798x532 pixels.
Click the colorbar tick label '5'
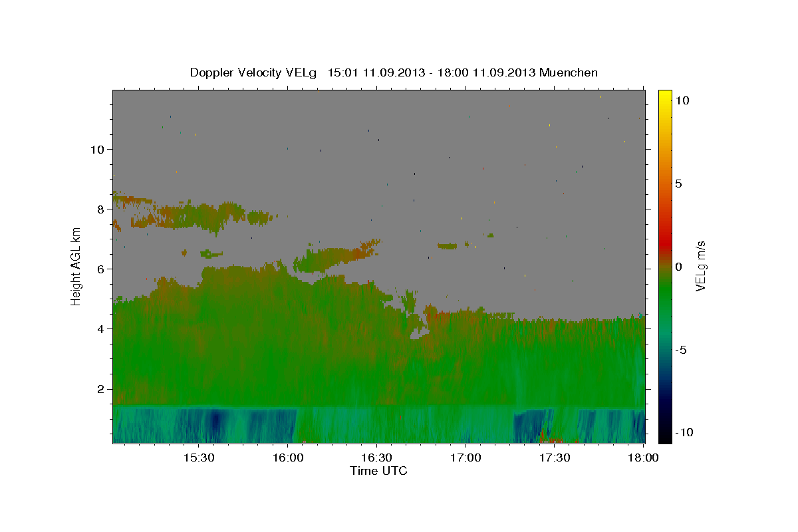678,183
